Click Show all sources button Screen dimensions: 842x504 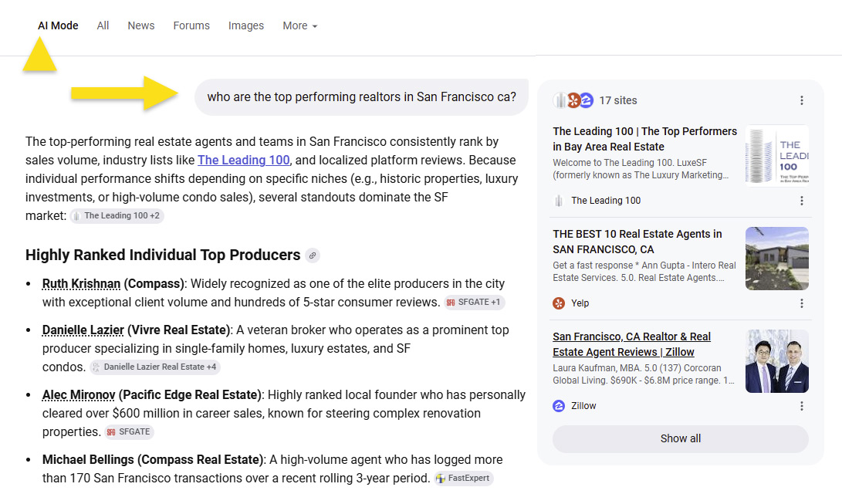pos(681,438)
